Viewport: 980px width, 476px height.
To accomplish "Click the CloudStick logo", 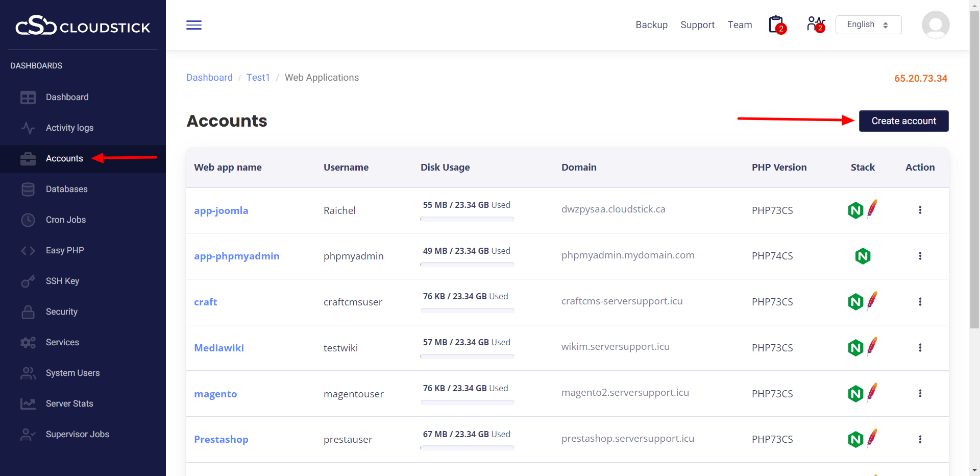I will 83,26.
